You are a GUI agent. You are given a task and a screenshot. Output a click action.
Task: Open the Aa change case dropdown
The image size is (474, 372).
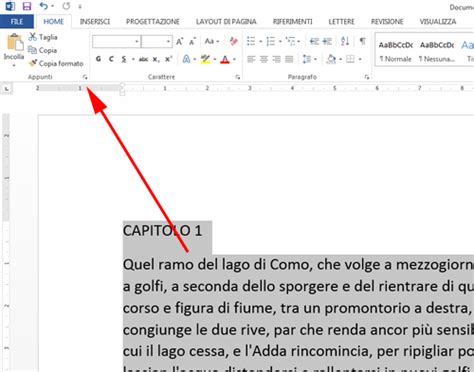(x=212, y=41)
